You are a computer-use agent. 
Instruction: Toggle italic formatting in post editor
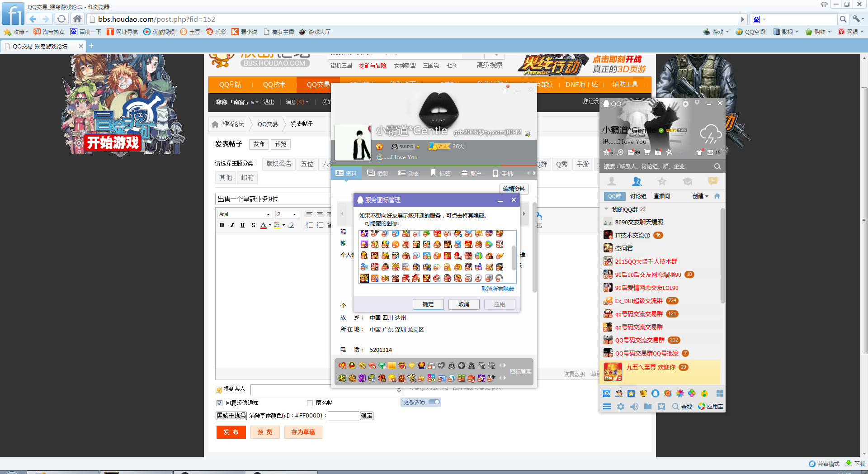(x=232, y=225)
